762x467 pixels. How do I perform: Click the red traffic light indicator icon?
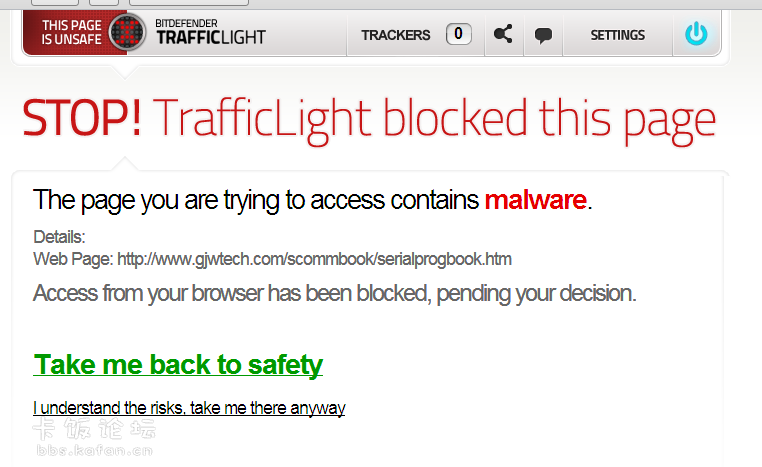click(127, 33)
